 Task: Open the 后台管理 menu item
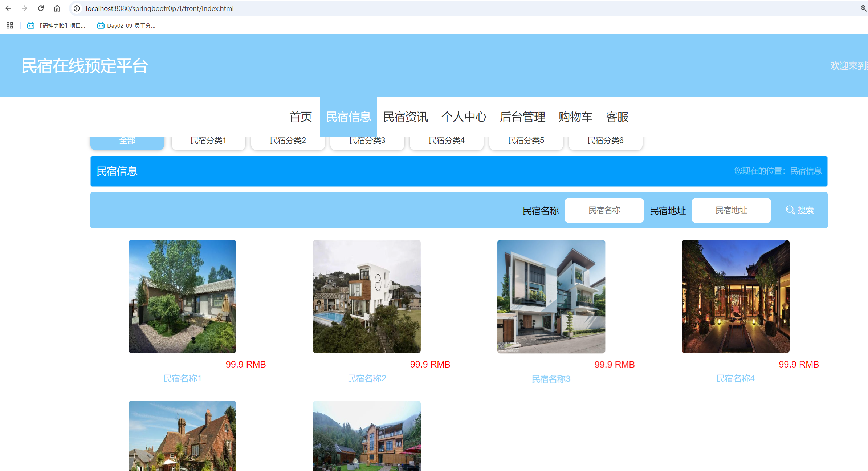522,117
